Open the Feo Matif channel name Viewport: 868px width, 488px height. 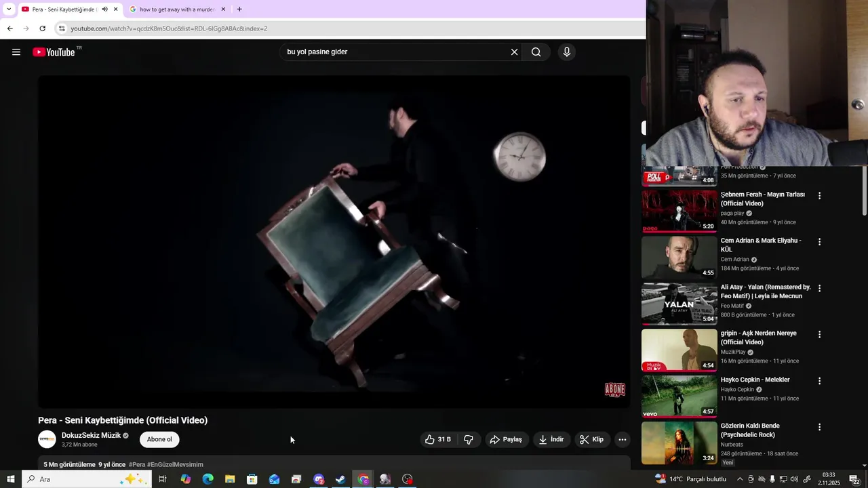click(732, 306)
